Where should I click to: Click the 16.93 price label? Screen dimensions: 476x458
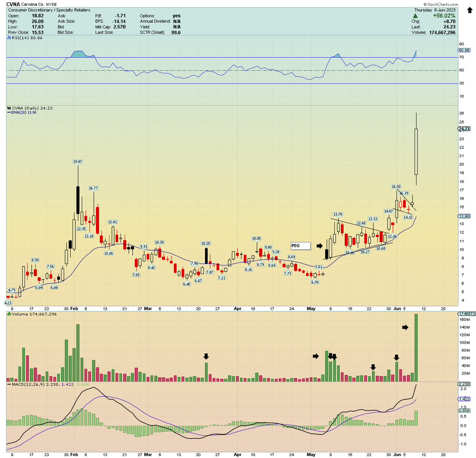click(396, 187)
